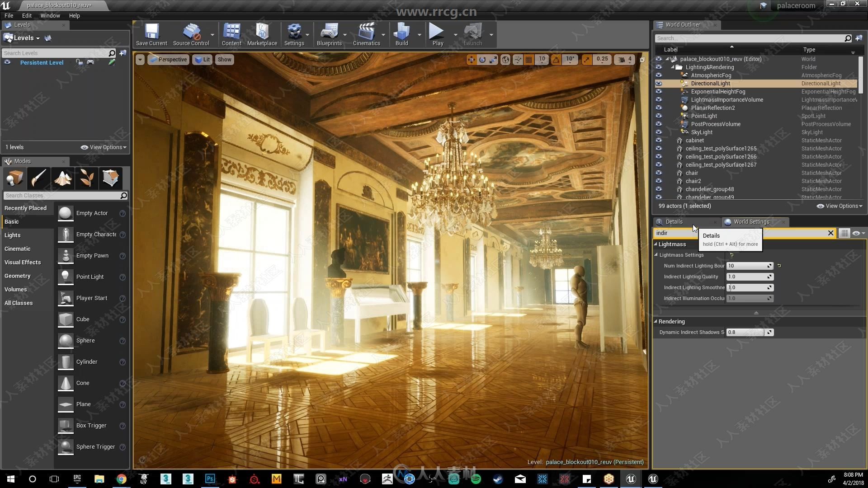The width and height of the screenshot is (868, 488).
Task: Hide the DirectionalLight actor
Action: click(x=659, y=84)
